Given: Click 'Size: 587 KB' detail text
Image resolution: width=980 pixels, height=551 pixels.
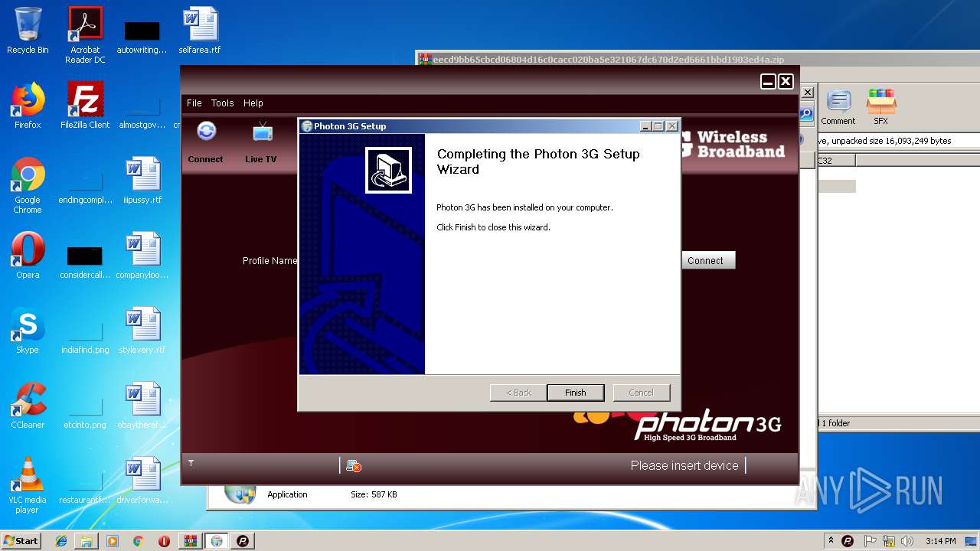Looking at the screenshot, I should tap(374, 494).
